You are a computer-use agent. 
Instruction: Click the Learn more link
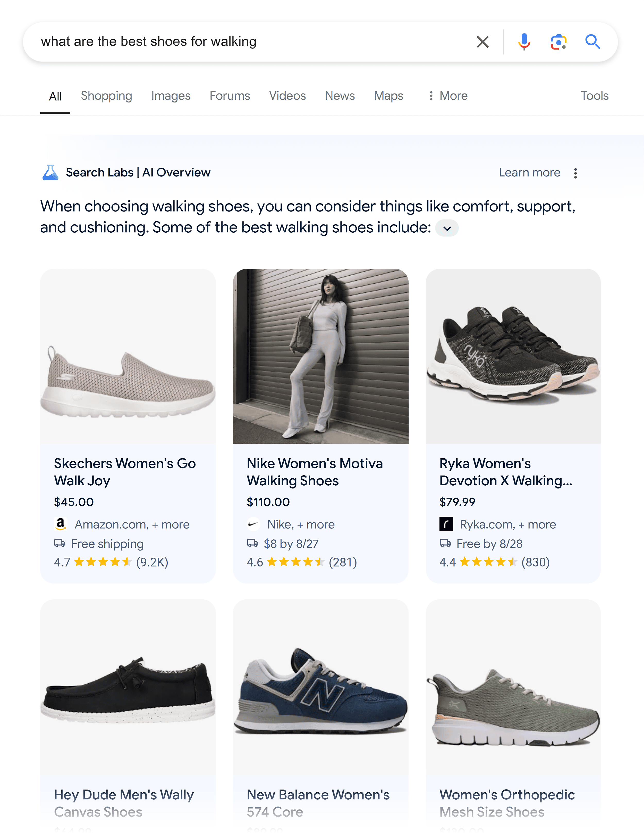529,172
